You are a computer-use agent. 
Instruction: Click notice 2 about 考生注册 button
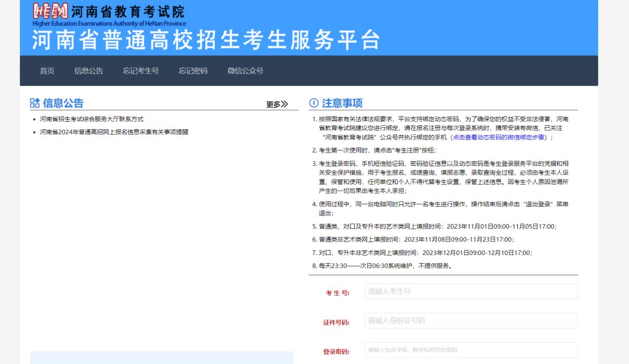tap(377, 151)
